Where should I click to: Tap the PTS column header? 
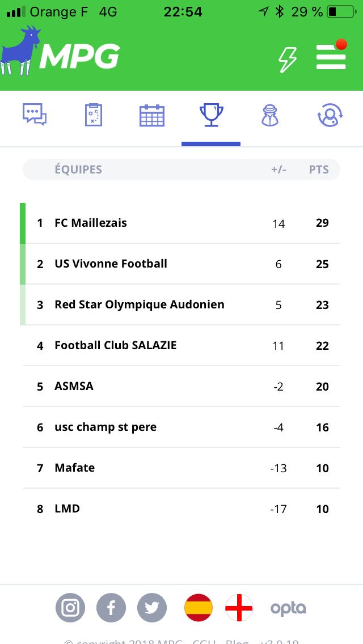coord(319,170)
